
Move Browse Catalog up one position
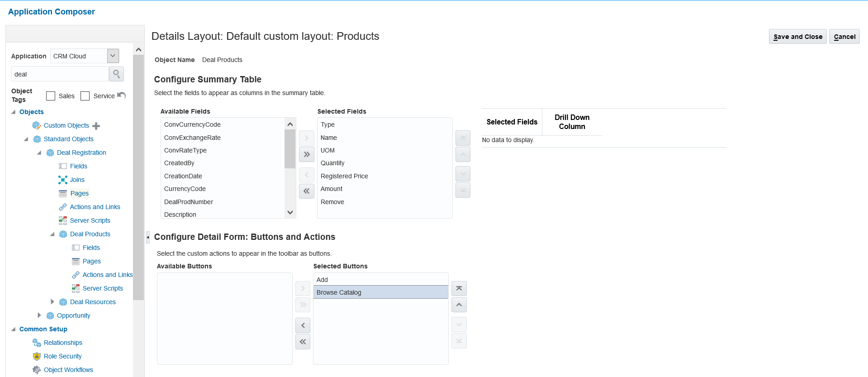coord(459,305)
